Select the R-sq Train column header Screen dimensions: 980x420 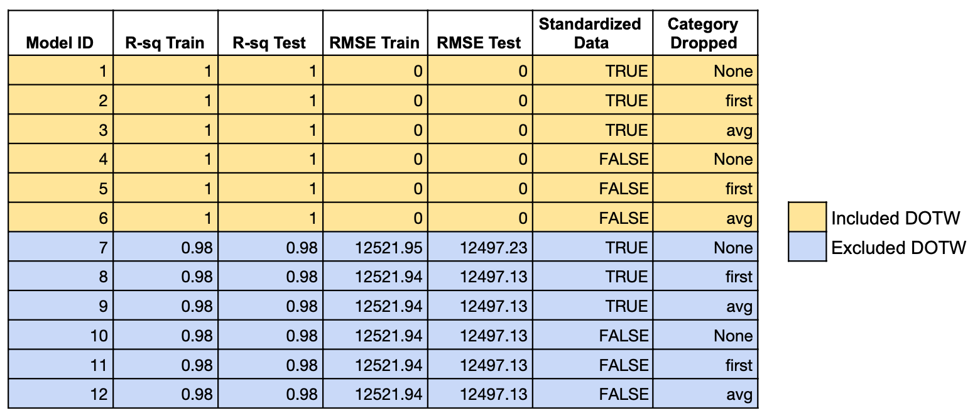pos(165,43)
